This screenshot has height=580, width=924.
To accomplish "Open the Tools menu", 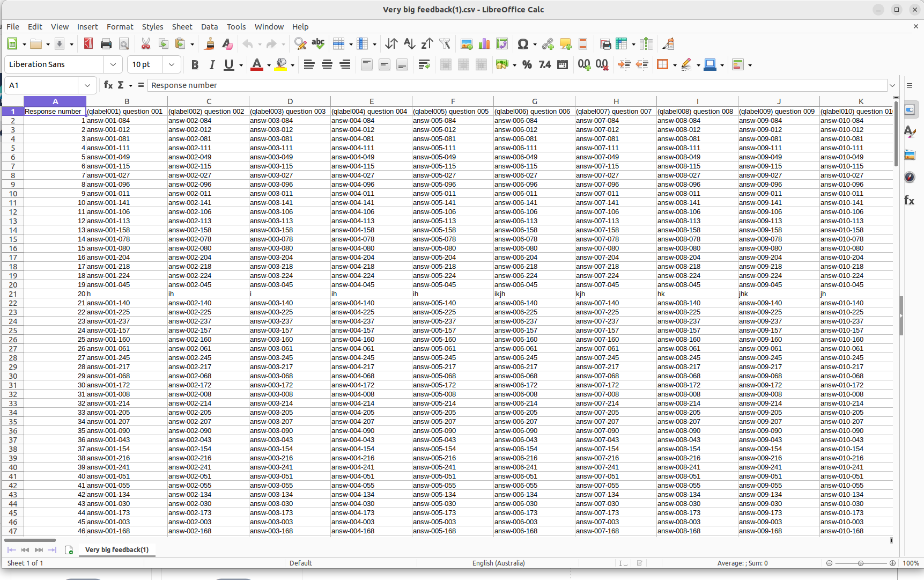I will pos(236,26).
